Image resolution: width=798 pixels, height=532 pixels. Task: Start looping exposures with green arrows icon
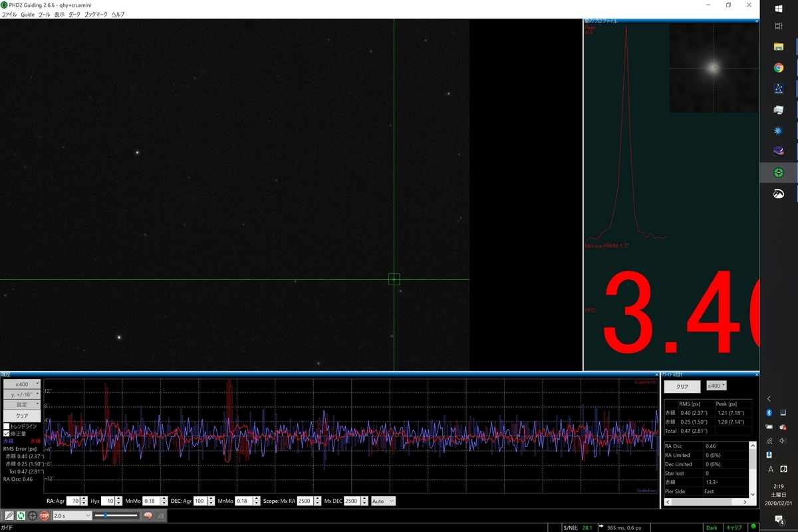[x=21, y=515]
